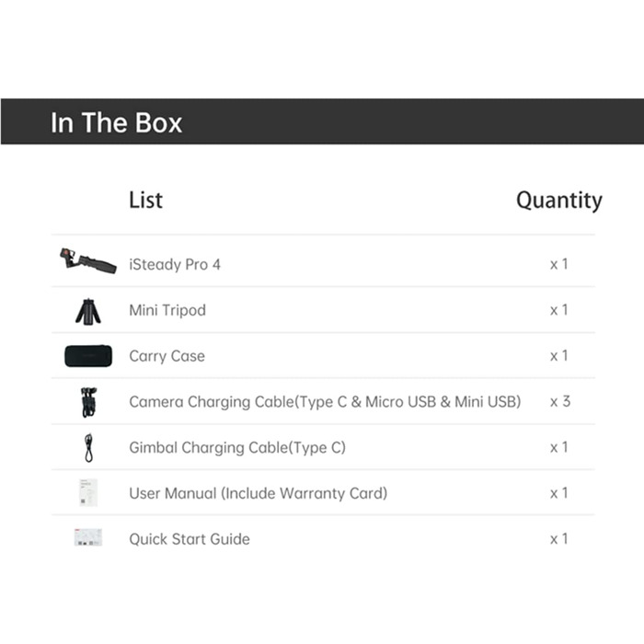Click the quantity for Quick Start Guide
644x644 pixels.
tap(559, 539)
